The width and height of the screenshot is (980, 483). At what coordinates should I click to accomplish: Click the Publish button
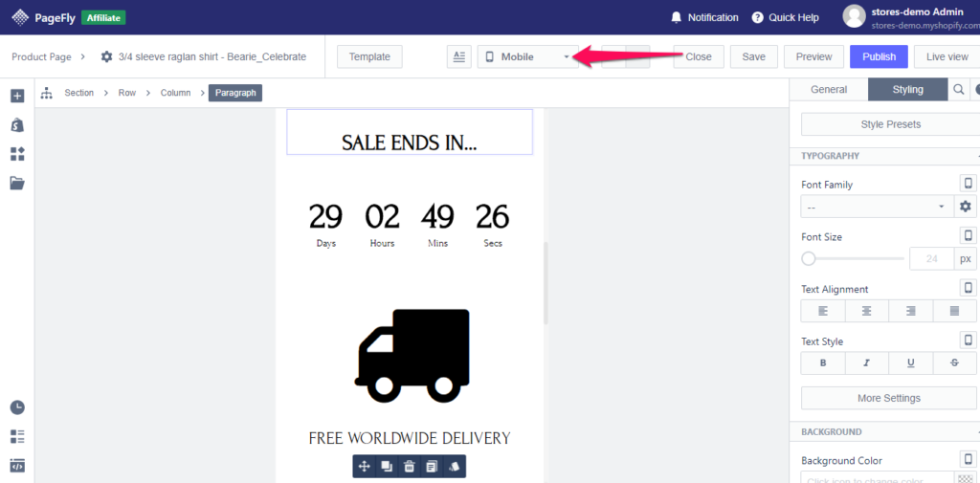pyautogui.click(x=879, y=56)
